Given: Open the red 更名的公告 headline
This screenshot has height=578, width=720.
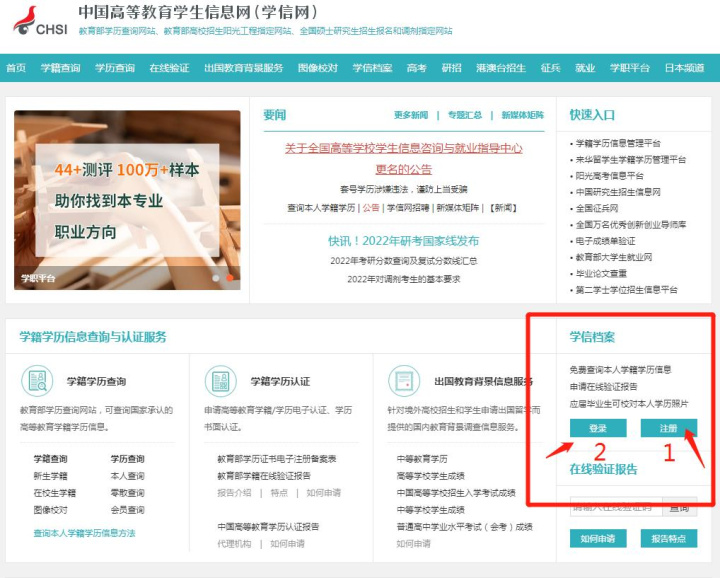Looking at the screenshot, I should (404, 169).
